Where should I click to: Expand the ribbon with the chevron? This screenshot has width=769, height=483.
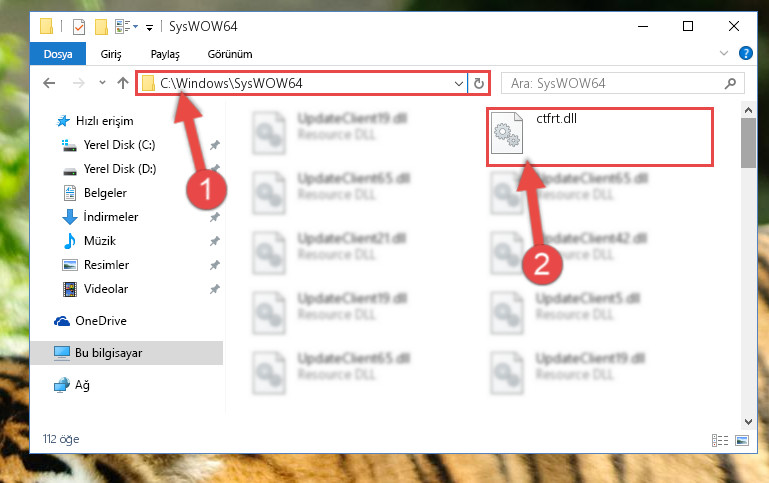(723, 53)
